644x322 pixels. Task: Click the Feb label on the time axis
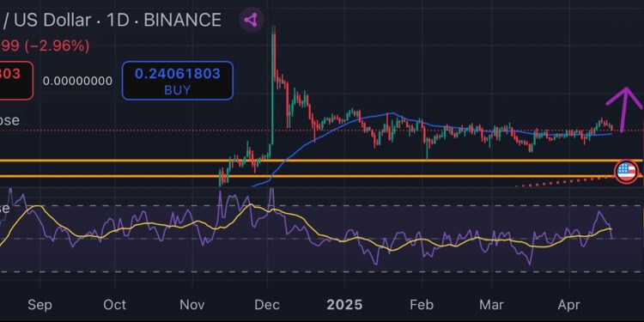coord(422,305)
